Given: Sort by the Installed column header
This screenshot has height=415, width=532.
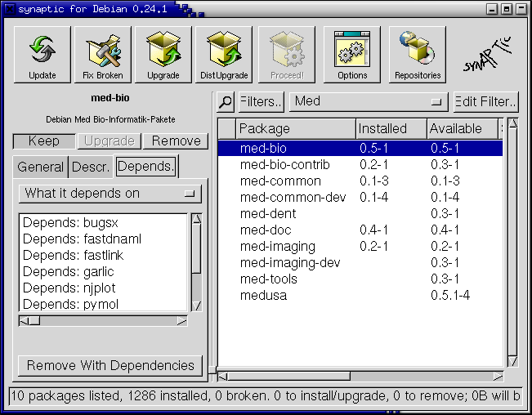Looking at the screenshot, I should click(391, 129).
